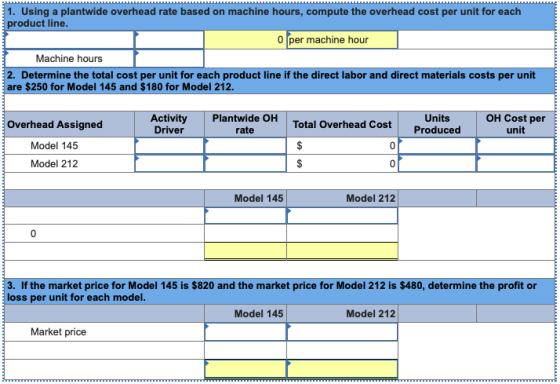This screenshot has height=384, width=560.
Task: Select Plantwide OH rate cell for Model 212
Action: 245,164
